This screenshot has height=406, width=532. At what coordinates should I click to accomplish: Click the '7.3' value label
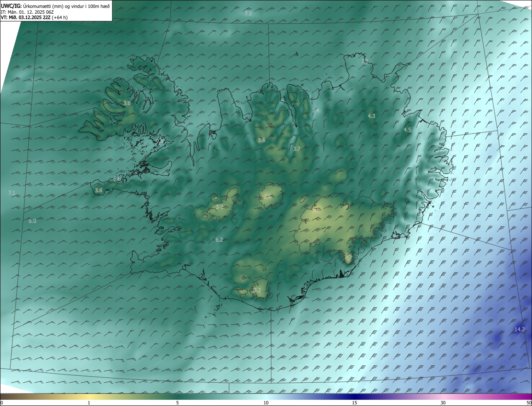[248, 14]
